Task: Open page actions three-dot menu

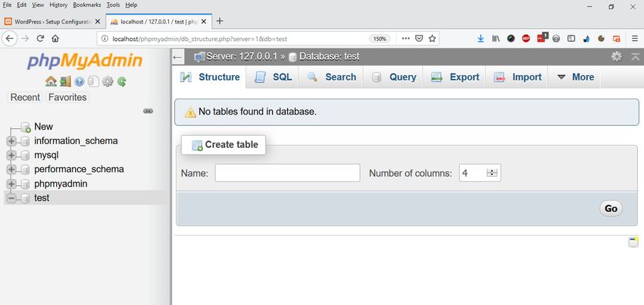Action: pyautogui.click(x=406, y=39)
